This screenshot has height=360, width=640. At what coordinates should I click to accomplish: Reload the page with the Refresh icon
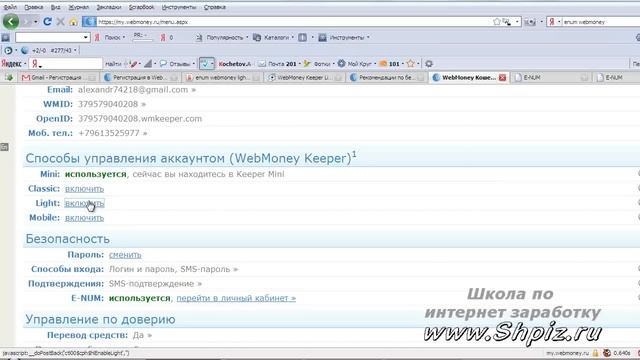[47, 22]
